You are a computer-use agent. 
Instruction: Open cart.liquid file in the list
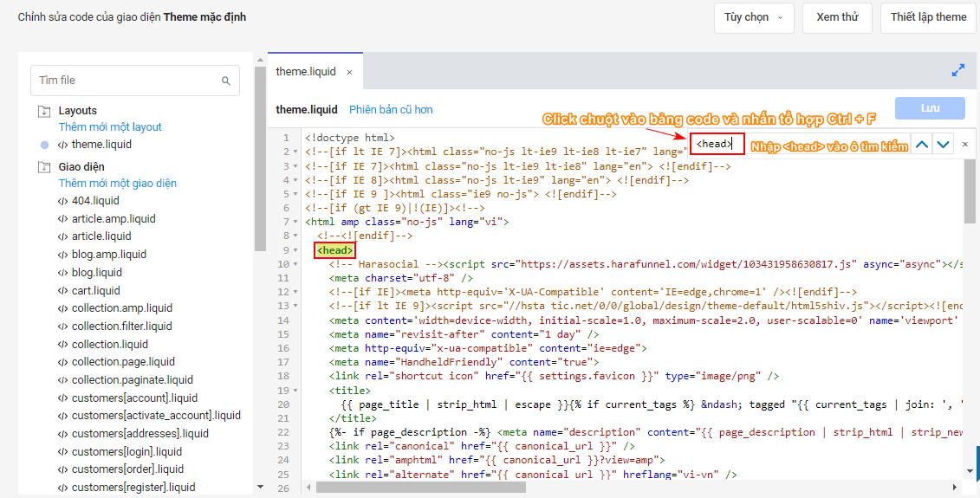pos(95,290)
